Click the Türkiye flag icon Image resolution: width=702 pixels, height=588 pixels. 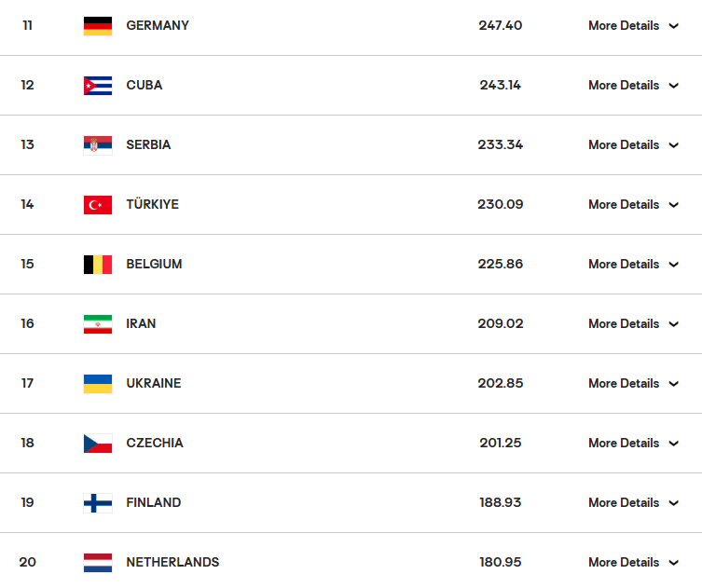point(97,205)
